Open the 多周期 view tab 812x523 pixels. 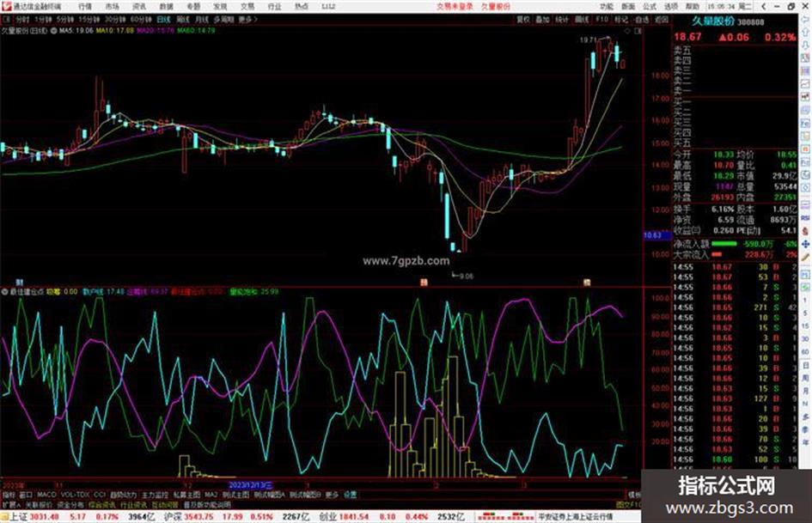tap(223, 19)
